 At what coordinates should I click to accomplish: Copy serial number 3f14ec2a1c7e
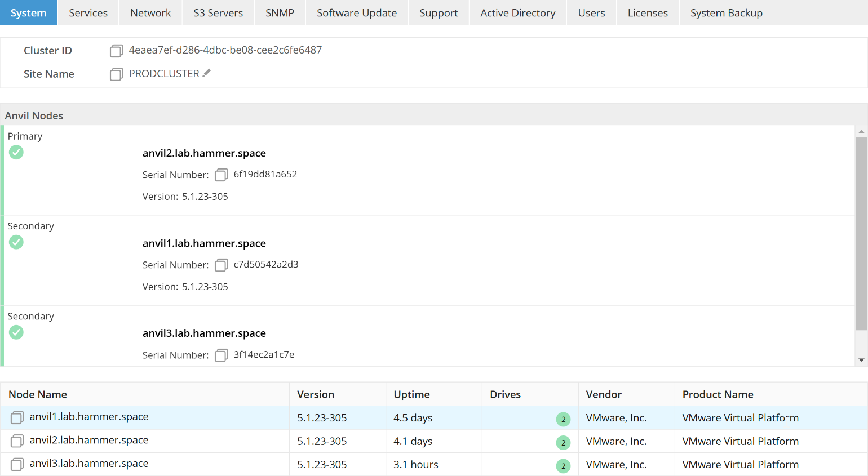point(221,355)
